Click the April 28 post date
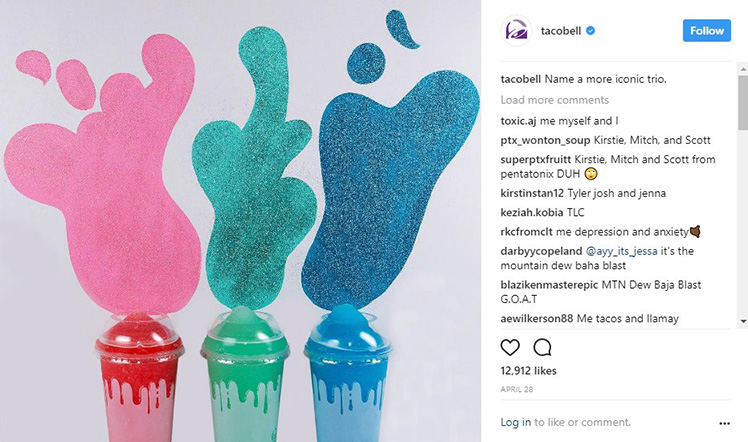Image resolution: width=748 pixels, height=442 pixels. tap(517, 390)
